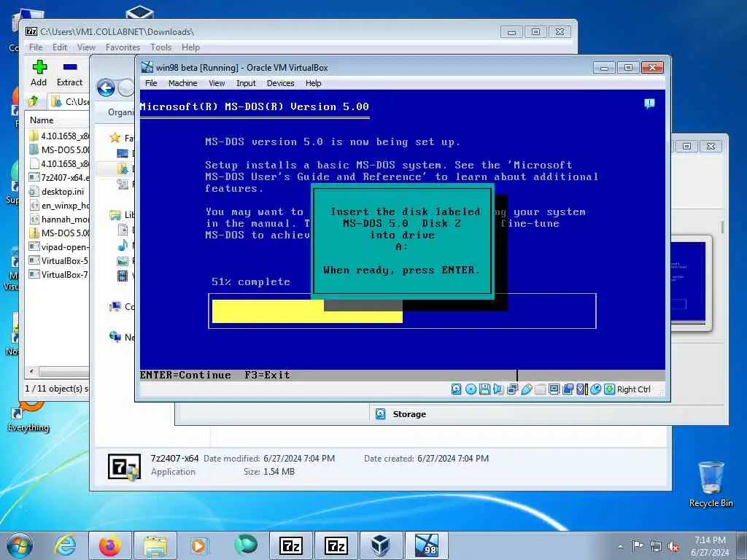
Task: Open the Favorites menu in 7-Zip
Action: click(x=123, y=47)
